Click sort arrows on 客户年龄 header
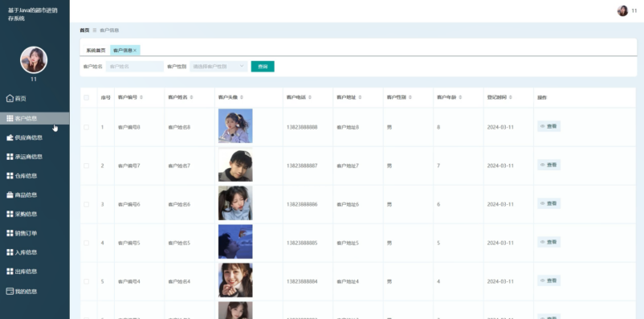644x319 pixels. pos(460,97)
